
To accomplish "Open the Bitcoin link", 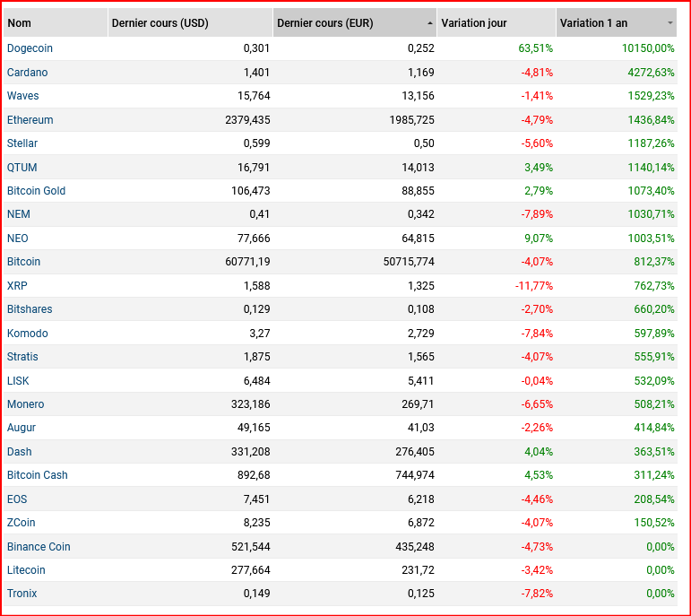I will pyautogui.click(x=23, y=262).
